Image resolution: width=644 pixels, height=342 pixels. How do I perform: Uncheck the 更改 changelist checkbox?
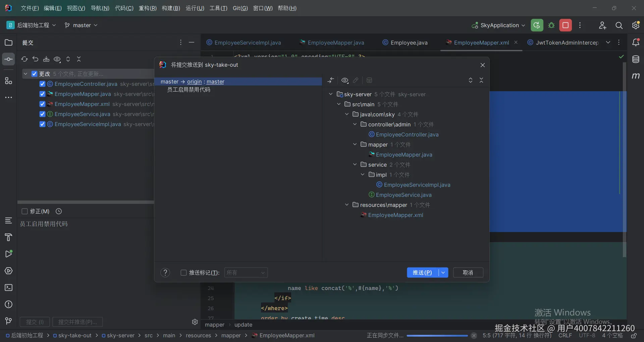coord(34,74)
